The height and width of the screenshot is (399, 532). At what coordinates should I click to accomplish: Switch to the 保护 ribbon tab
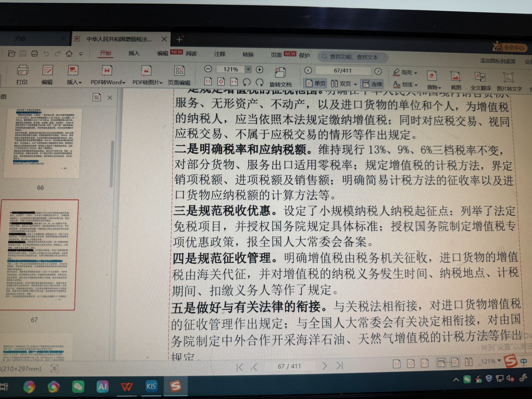(304, 55)
